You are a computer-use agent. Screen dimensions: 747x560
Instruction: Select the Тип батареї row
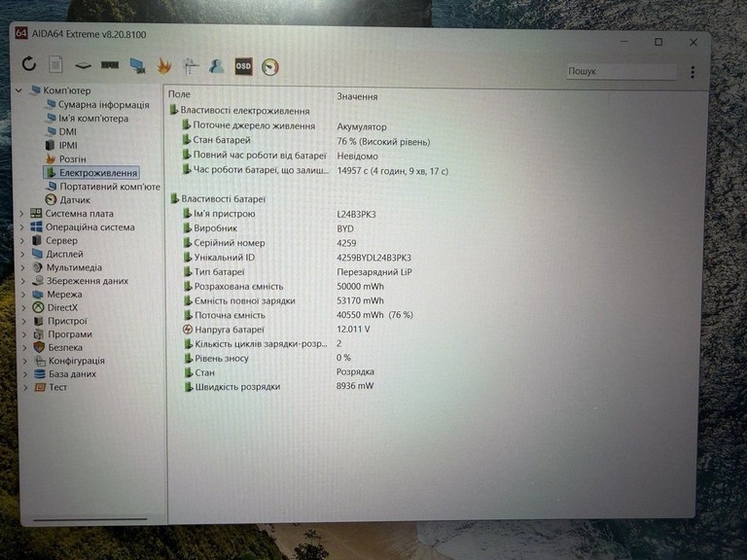(298, 272)
